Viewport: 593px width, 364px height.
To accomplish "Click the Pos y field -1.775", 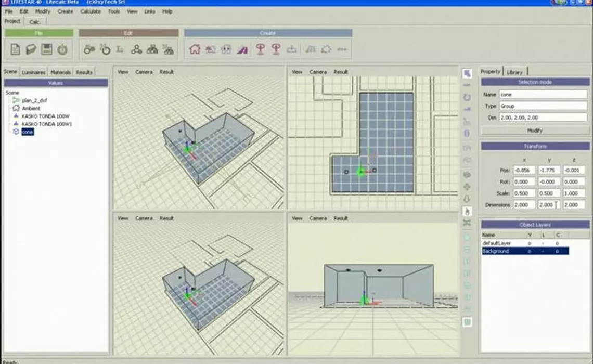I will [x=549, y=171].
